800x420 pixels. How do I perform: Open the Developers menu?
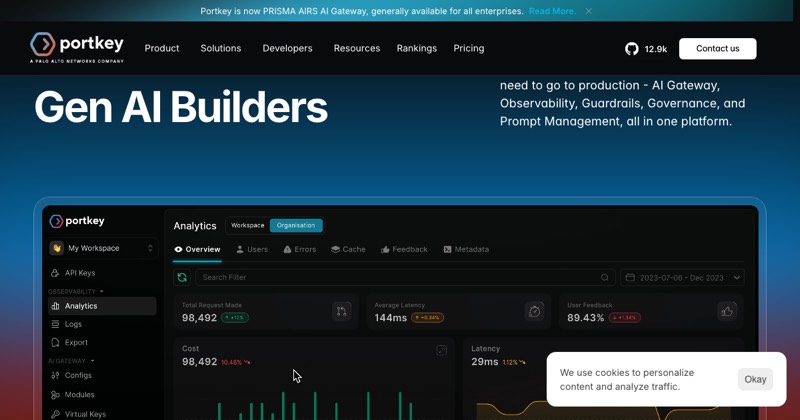[x=287, y=48]
